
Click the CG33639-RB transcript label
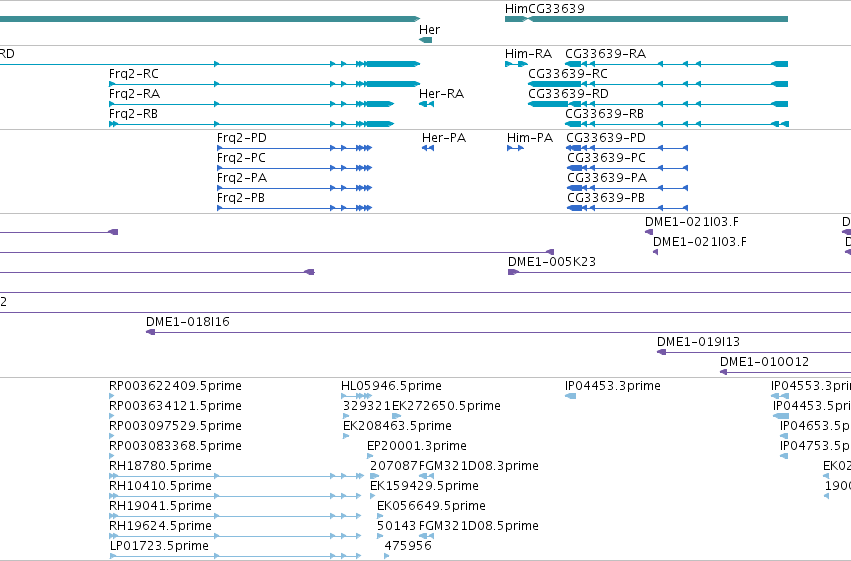point(605,114)
